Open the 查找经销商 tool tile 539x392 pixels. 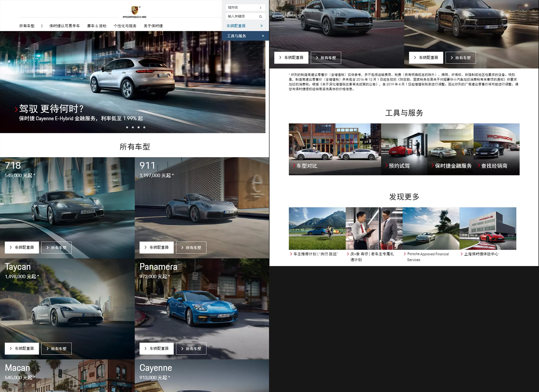click(x=497, y=149)
